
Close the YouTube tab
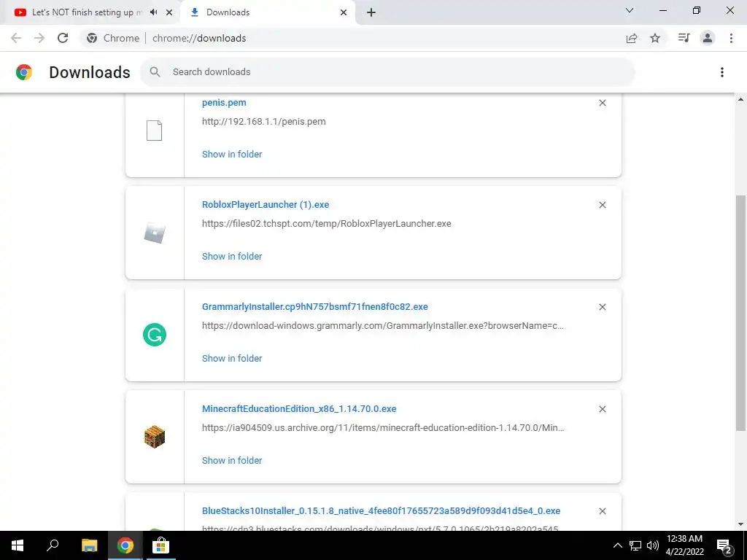tap(169, 12)
